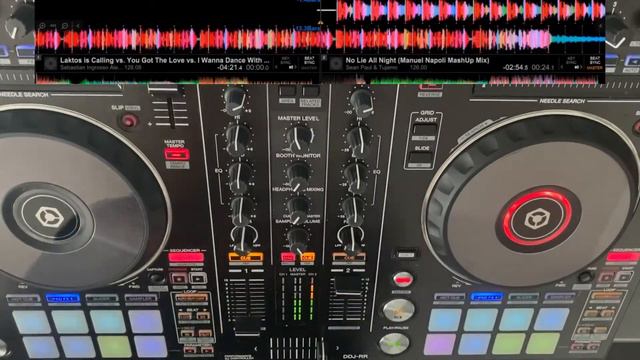The width and height of the screenshot is (640, 360).
Task: Click the left deck tempo slider
Action: (x=171, y=107)
